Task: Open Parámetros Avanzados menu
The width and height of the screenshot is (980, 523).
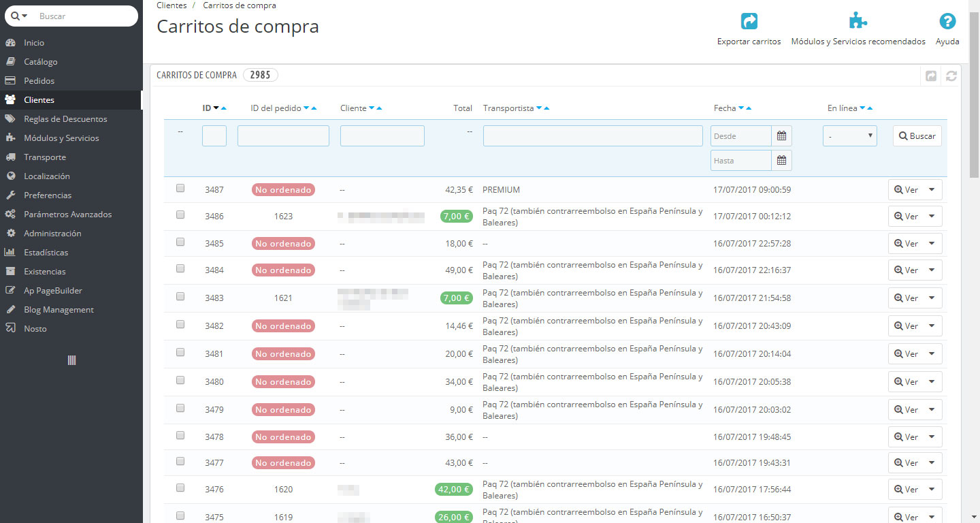Action: pyautogui.click(x=71, y=215)
